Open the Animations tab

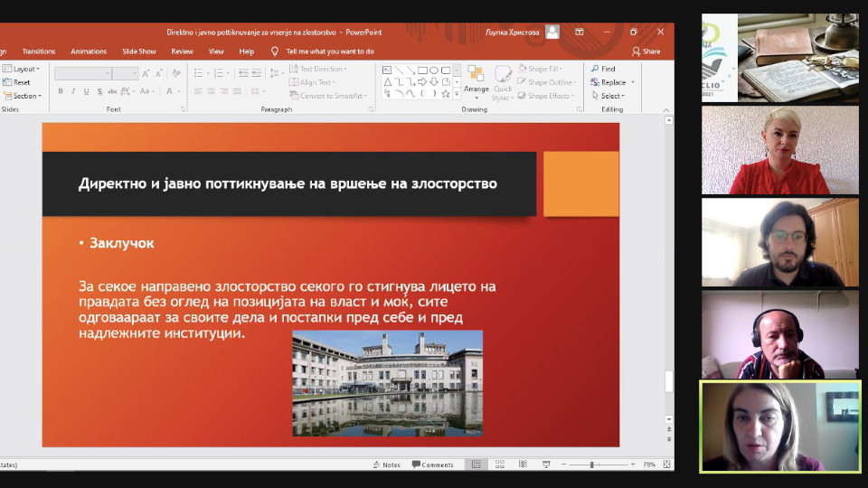(89, 52)
